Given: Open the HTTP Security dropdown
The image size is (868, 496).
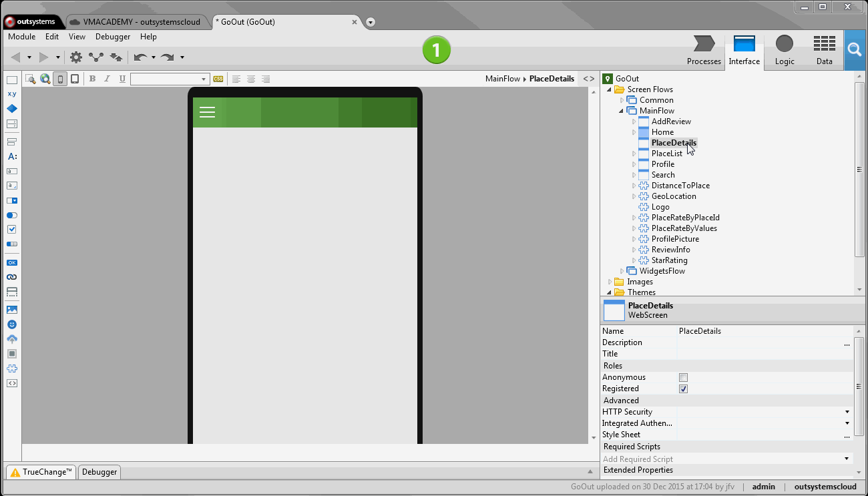Looking at the screenshot, I should [x=846, y=412].
